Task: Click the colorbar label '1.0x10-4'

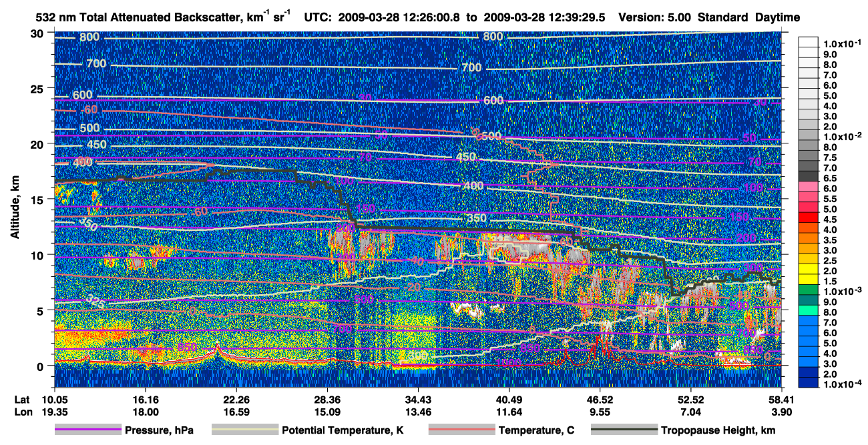Action: [x=843, y=384]
